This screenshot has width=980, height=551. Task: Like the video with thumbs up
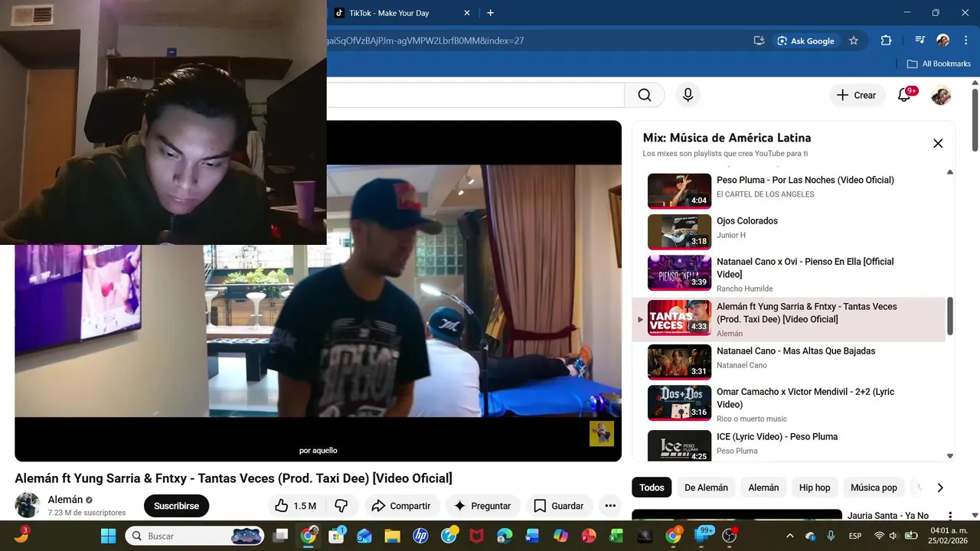coord(295,506)
